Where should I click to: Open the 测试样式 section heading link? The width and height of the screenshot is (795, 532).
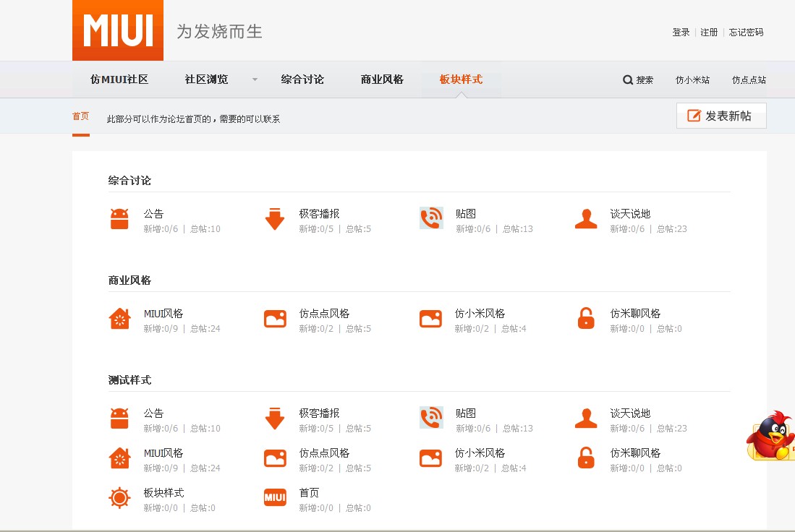click(x=129, y=380)
